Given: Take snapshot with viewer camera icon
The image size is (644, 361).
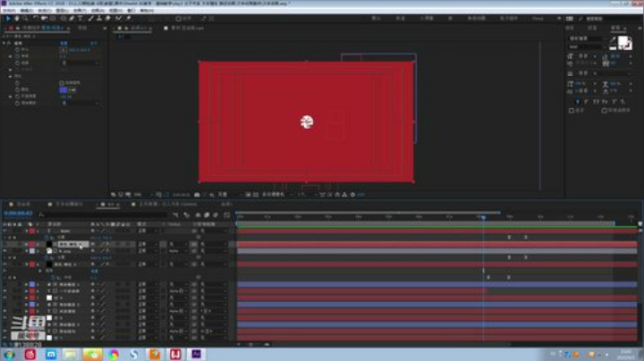Looking at the screenshot, I should click(197, 195).
